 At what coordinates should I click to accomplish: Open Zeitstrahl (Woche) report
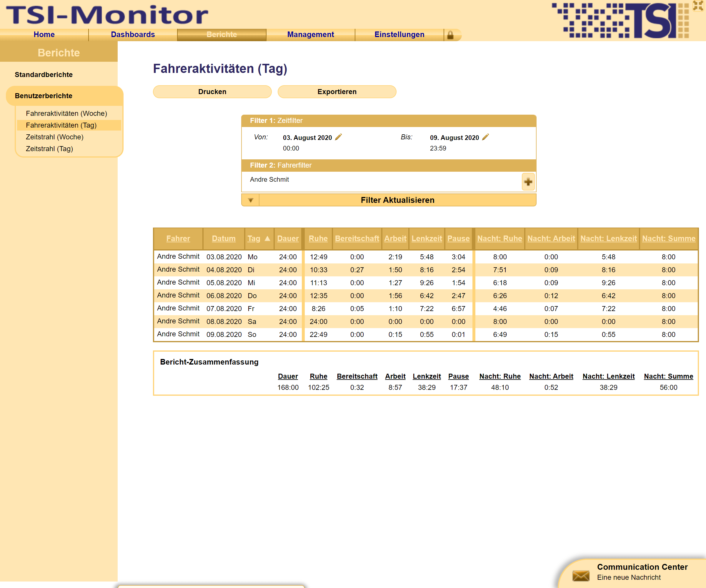click(x=55, y=137)
